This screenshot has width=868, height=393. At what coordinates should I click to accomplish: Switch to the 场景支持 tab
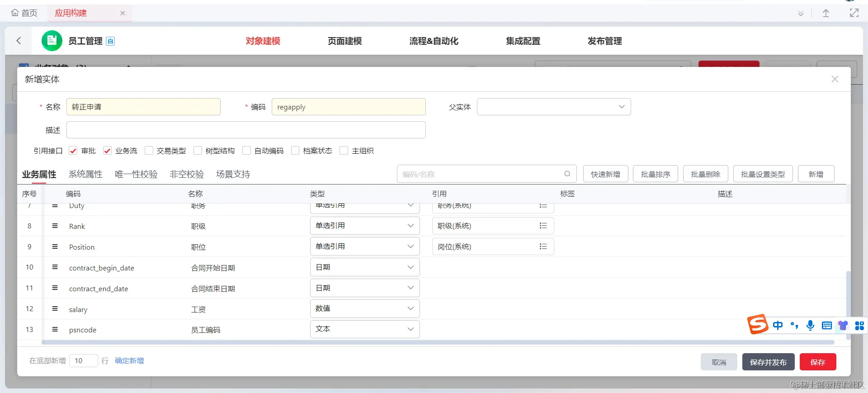233,174
